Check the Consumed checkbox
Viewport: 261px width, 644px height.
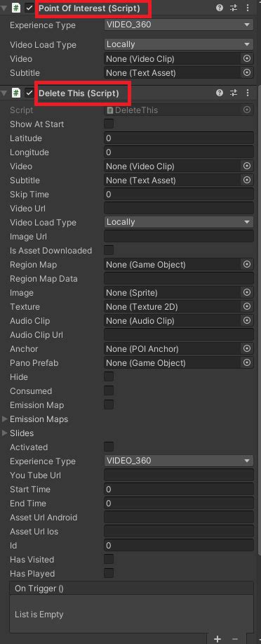pos(109,390)
